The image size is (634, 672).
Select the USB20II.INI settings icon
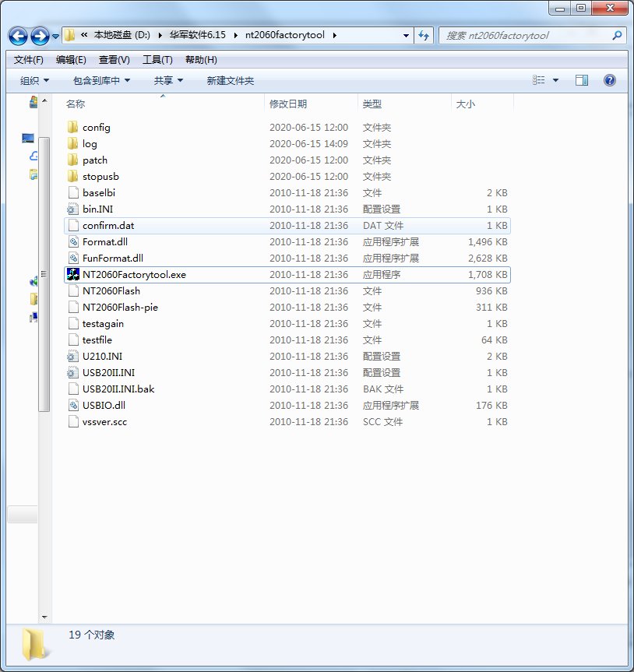coord(73,372)
